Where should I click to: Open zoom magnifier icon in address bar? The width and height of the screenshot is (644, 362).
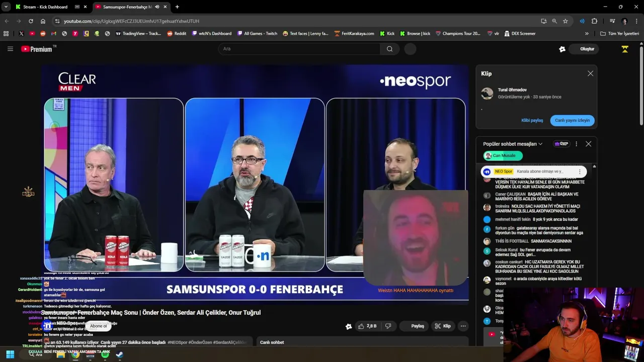[x=554, y=21]
